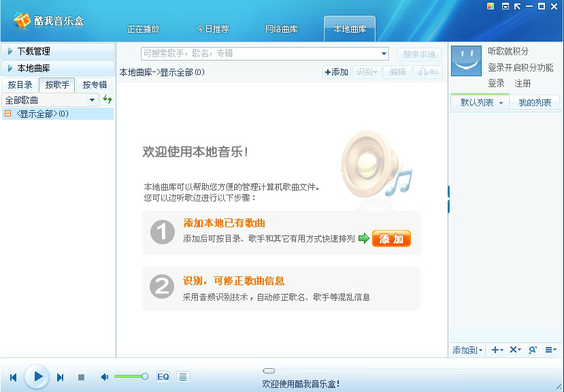Open the 添加到 dropdown
564x392 pixels.
467,350
